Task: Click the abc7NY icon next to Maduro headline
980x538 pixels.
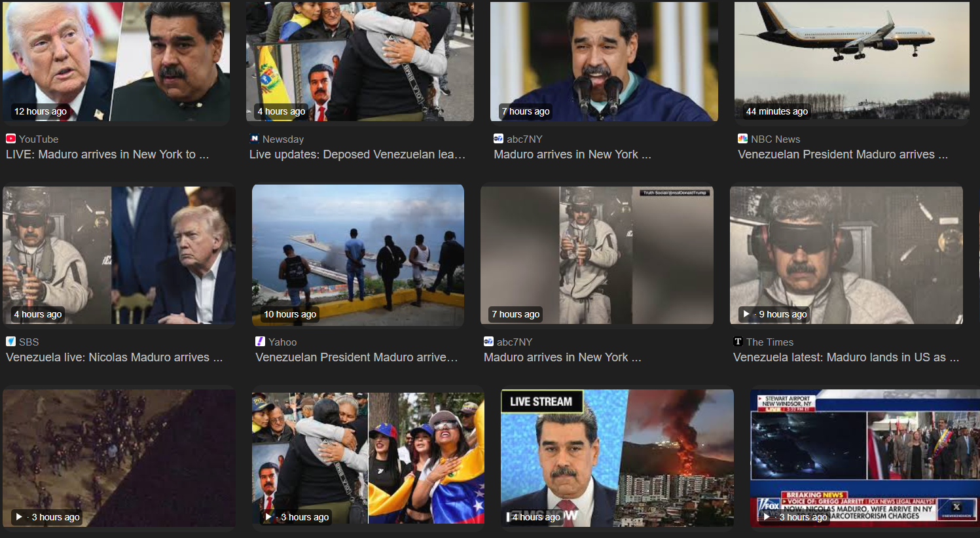Action: [498, 139]
